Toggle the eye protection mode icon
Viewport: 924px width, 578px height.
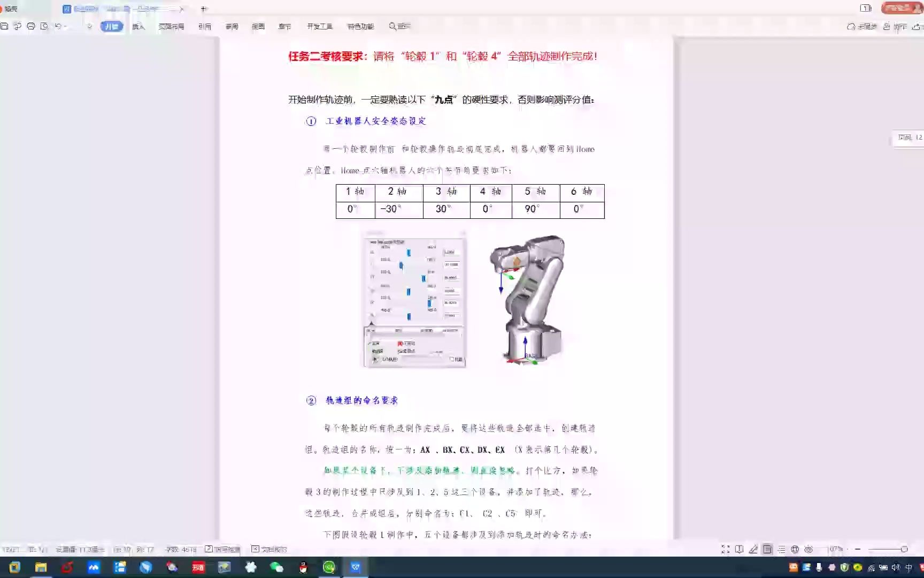pos(808,549)
